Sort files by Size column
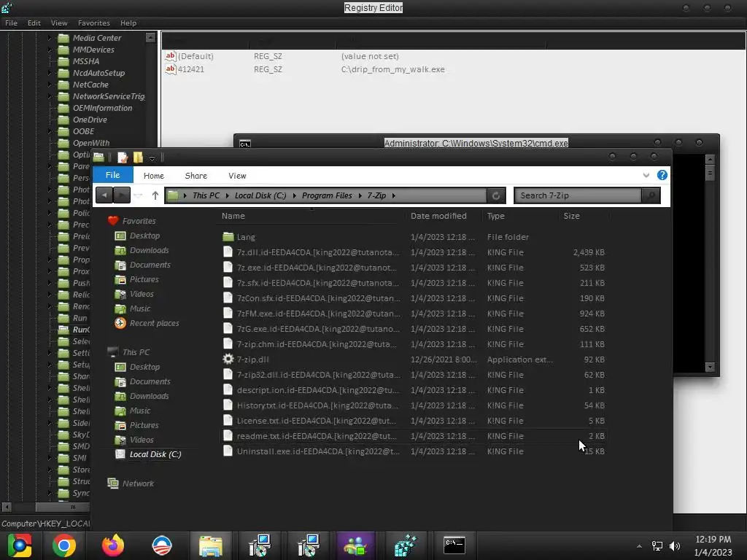This screenshot has width=747, height=560. (x=572, y=216)
